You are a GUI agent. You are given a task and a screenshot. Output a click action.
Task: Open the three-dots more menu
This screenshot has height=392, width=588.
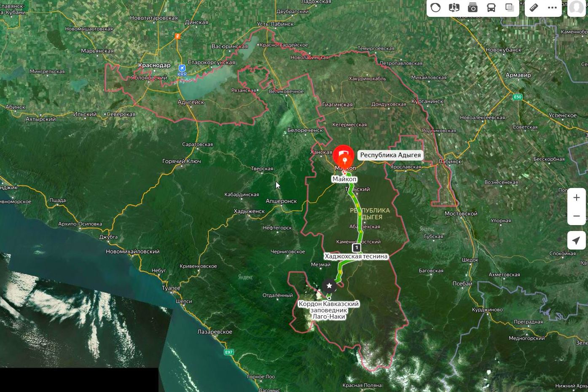coord(552,8)
